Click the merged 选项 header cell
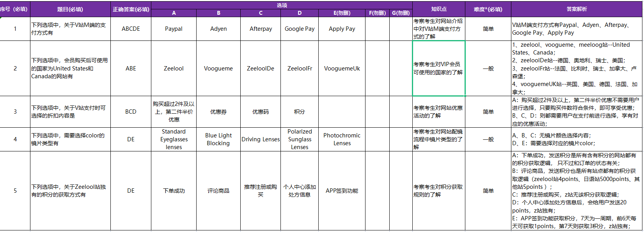The image size is (644, 232). tap(282, 5)
